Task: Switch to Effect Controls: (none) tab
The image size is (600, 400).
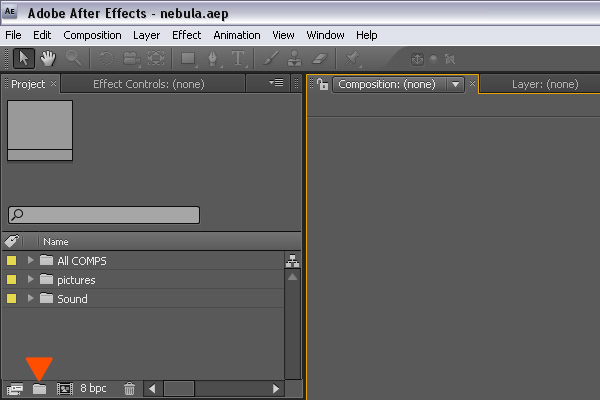Action: [149, 84]
